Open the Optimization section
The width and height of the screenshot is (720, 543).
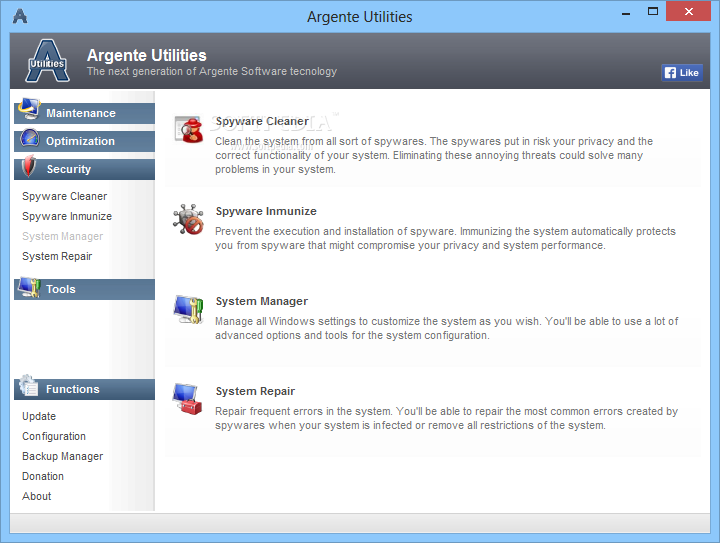pos(84,141)
